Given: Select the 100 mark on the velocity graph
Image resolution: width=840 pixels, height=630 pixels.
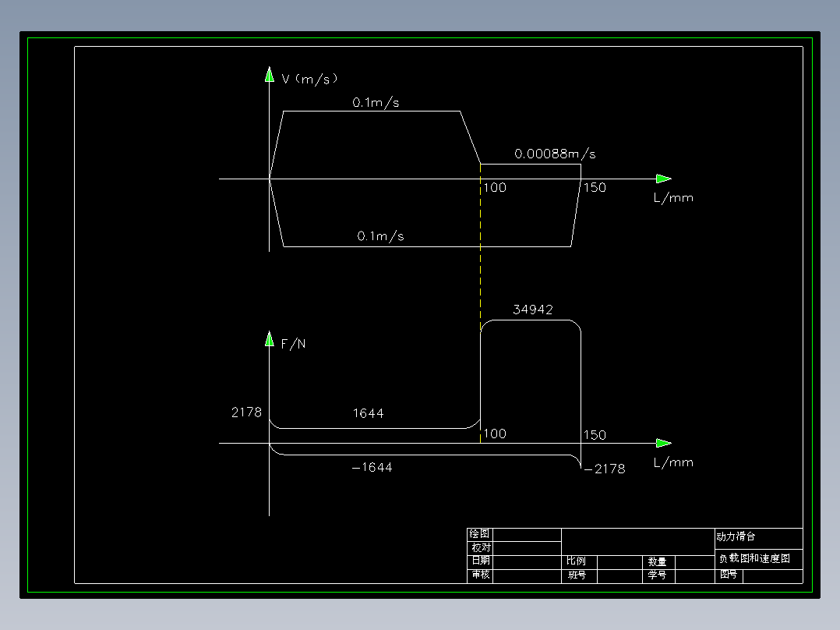Looking at the screenshot, I should (x=495, y=188).
